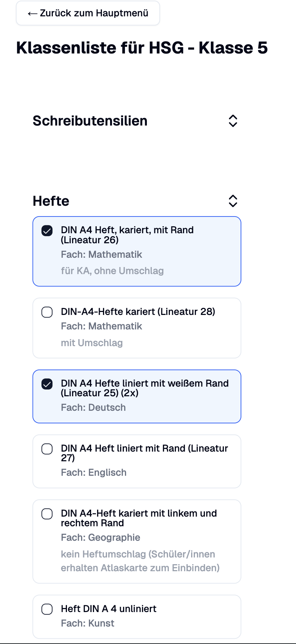Click the Fach: Deutsch item card
296x644 pixels.
tap(137, 396)
